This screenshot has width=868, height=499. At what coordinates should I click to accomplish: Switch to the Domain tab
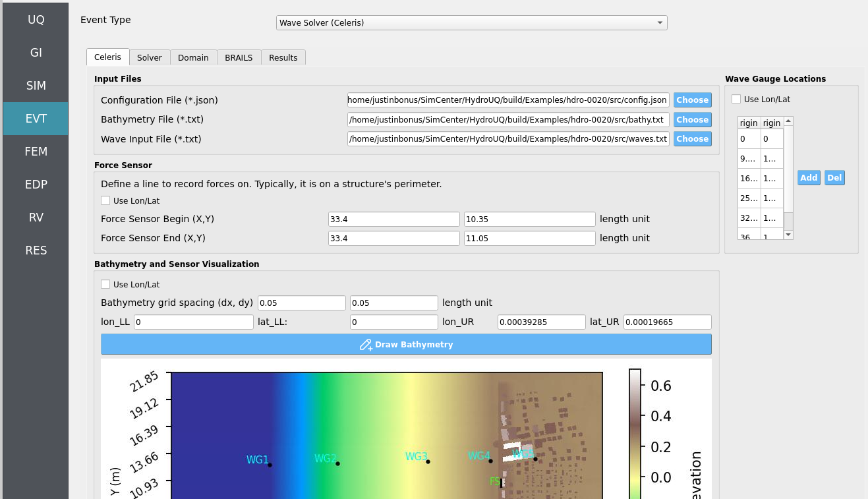pos(193,58)
